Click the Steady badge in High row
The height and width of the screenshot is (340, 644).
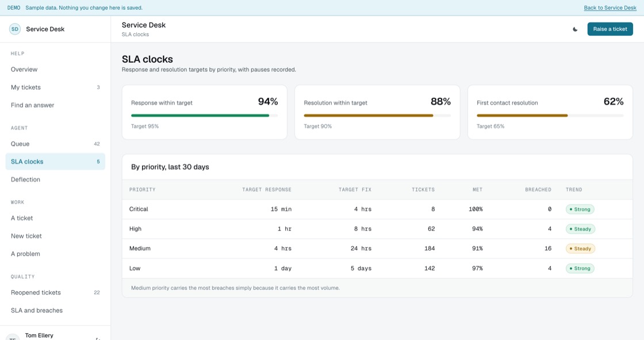pyautogui.click(x=580, y=229)
